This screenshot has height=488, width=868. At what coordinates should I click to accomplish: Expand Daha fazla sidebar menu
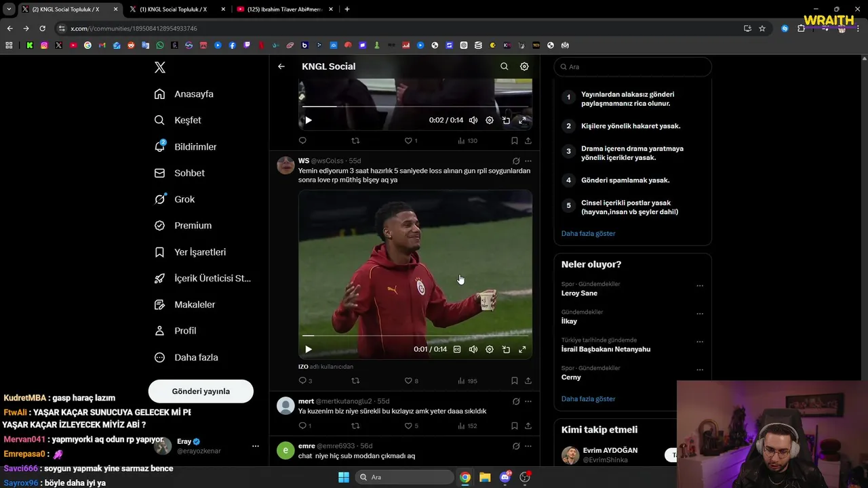[186, 357]
